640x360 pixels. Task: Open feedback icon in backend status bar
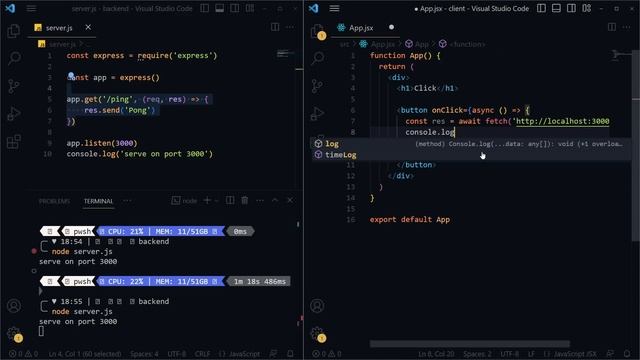[273, 353]
